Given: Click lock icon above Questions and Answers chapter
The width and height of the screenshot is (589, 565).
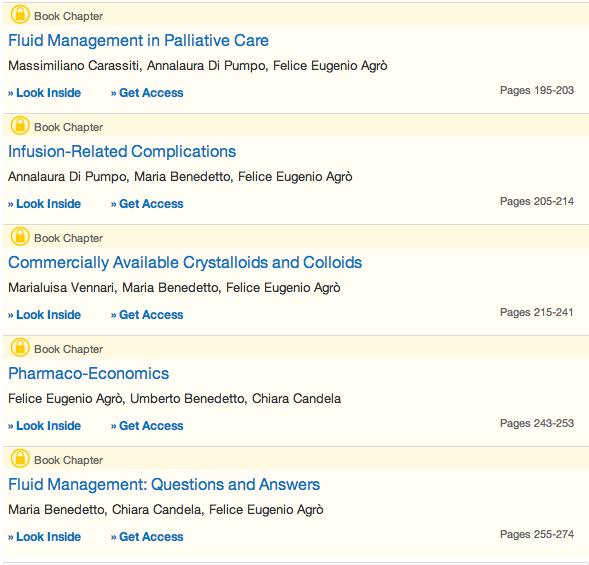Looking at the screenshot, I should click(20, 458).
